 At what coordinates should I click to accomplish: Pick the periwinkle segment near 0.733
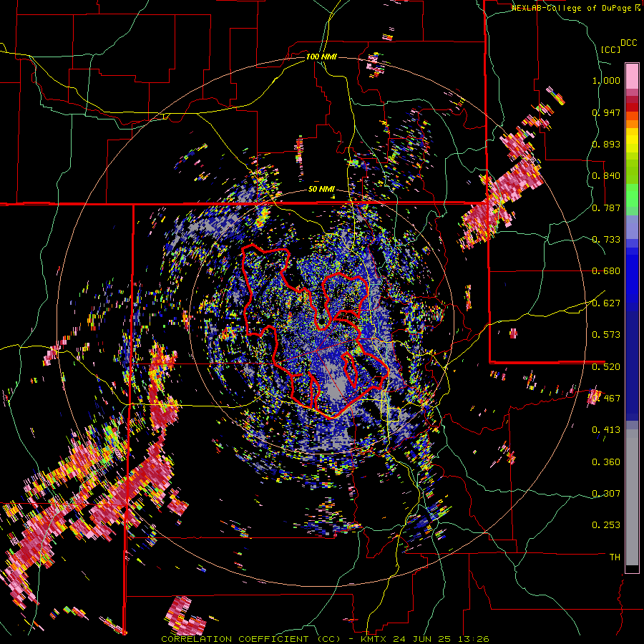(632, 228)
